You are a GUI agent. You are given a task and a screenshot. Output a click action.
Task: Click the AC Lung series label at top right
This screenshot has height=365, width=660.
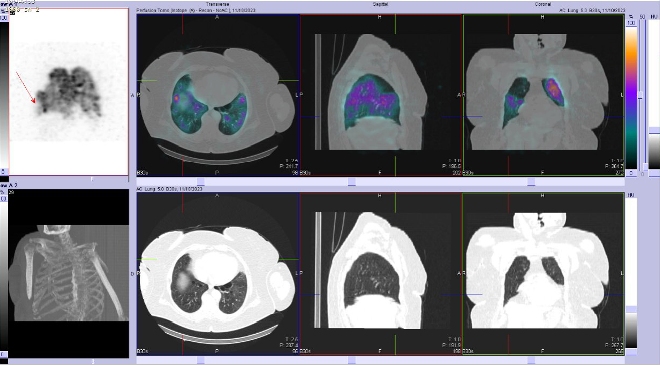[x=592, y=10]
